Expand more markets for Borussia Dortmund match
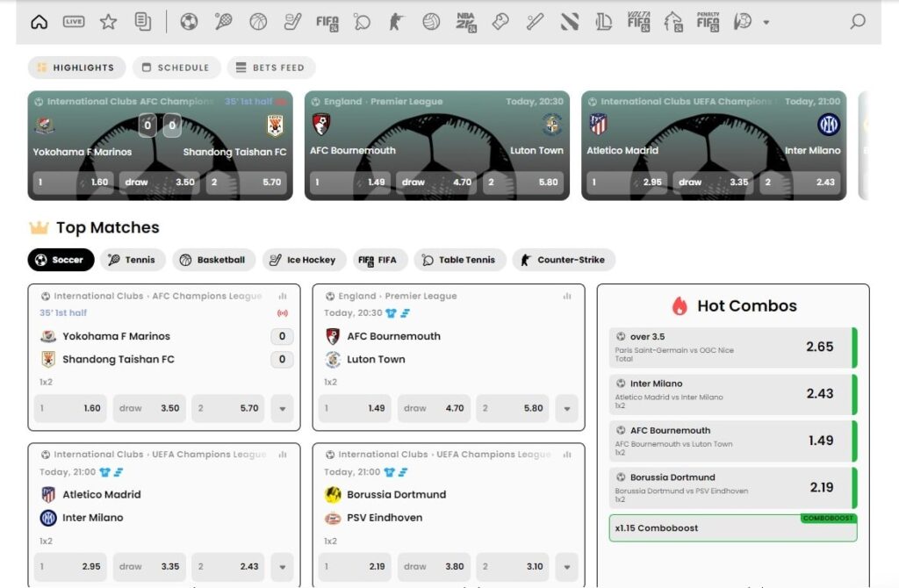 pos(566,567)
